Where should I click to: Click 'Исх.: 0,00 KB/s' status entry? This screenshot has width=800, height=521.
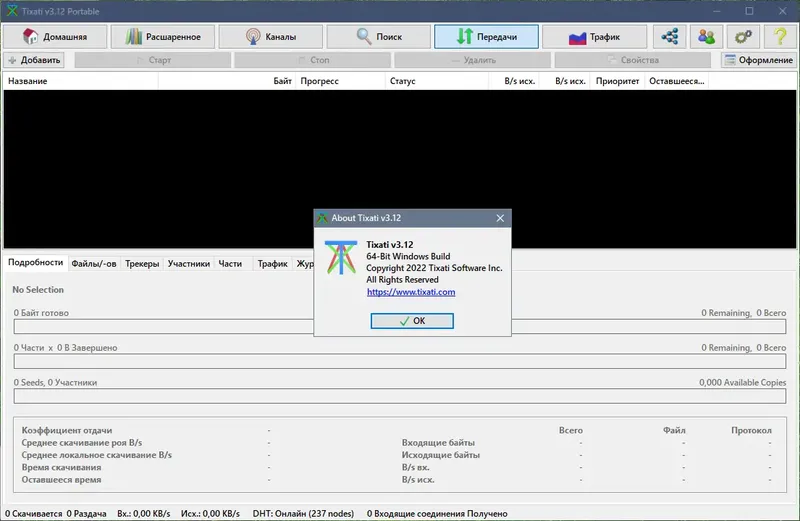tap(210, 513)
